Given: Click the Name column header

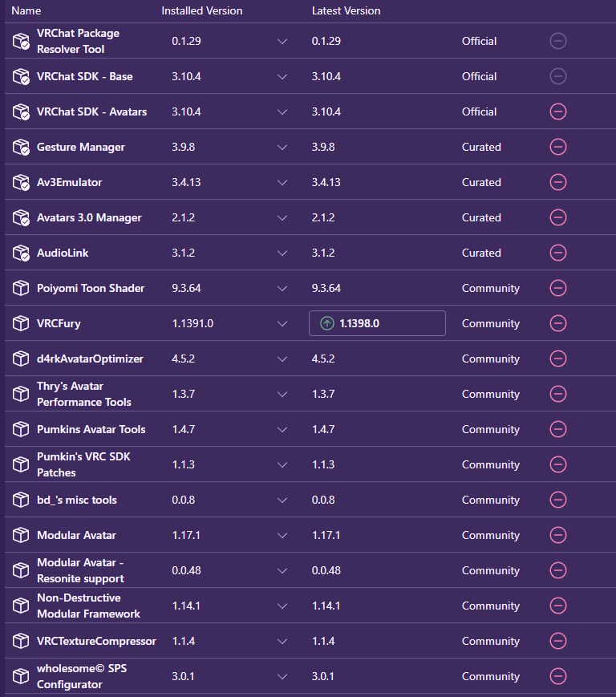Looking at the screenshot, I should 26,10.
